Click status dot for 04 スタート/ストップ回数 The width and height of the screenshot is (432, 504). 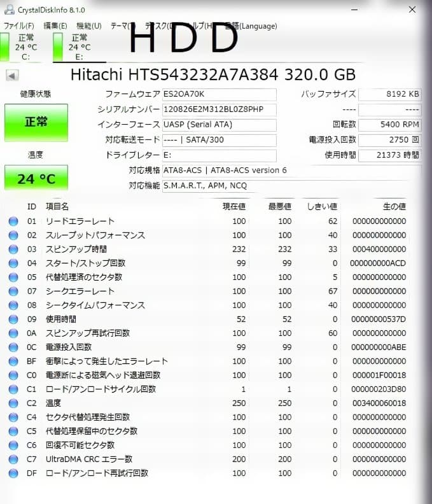click(13, 263)
